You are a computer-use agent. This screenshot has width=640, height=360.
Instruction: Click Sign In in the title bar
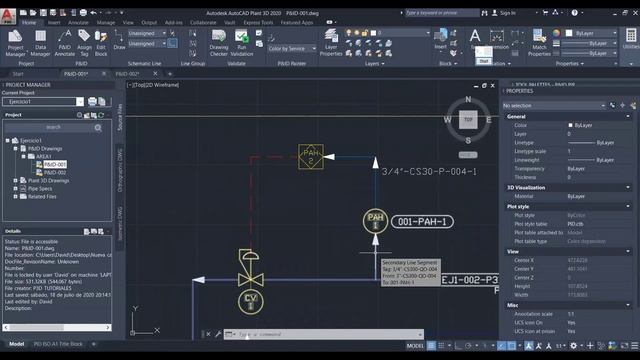click(508, 13)
